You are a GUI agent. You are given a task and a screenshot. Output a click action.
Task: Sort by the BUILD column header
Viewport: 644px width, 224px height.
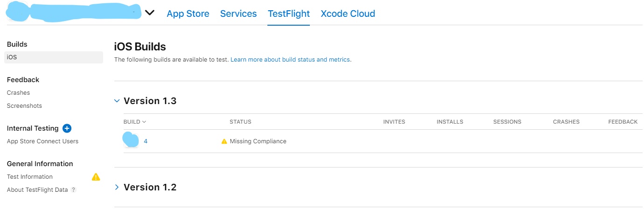click(135, 122)
